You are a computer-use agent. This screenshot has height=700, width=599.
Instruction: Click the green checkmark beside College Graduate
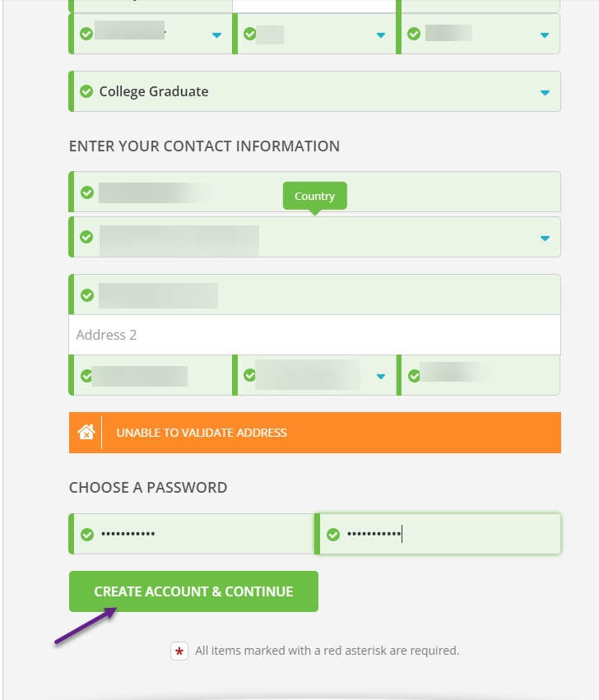pyautogui.click(x=86, y=91)
